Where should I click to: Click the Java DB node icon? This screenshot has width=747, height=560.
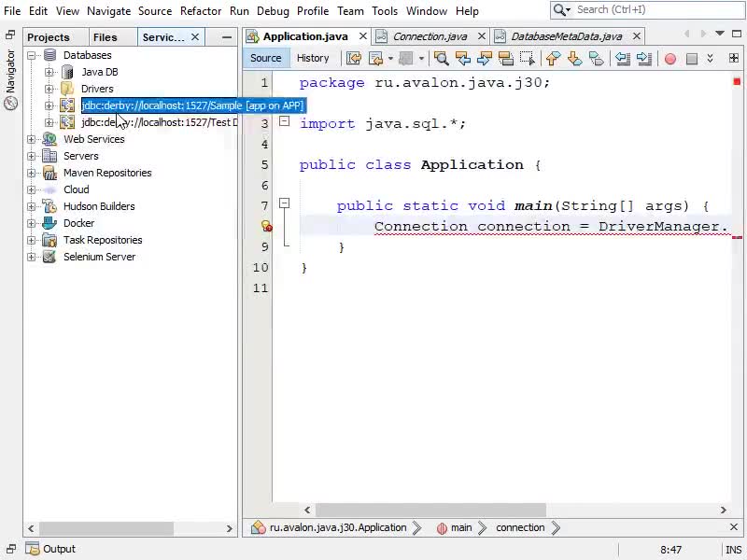(67, 72)
